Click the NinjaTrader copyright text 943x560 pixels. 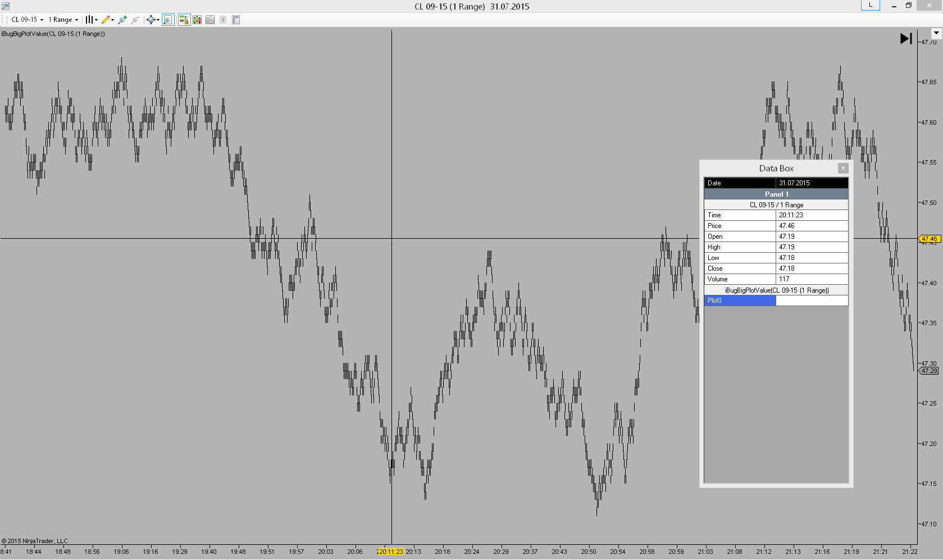[34, 541]
